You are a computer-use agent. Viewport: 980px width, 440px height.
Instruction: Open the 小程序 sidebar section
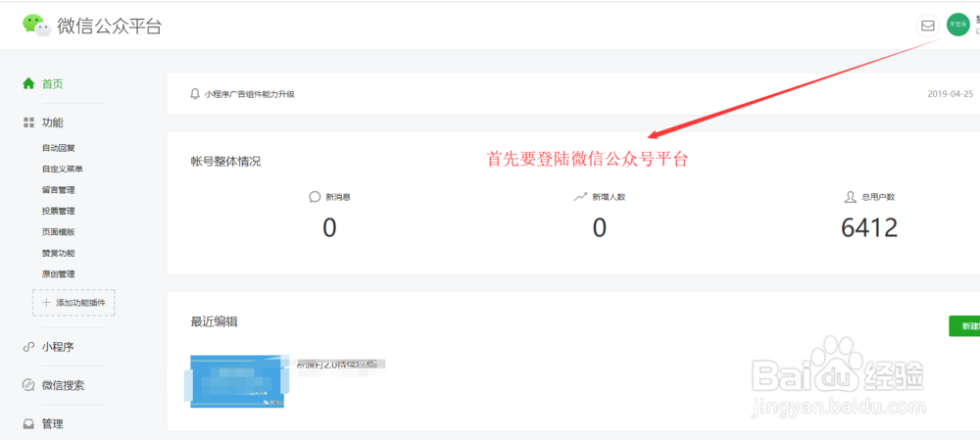pyautogui.click(x=58, y=347)
